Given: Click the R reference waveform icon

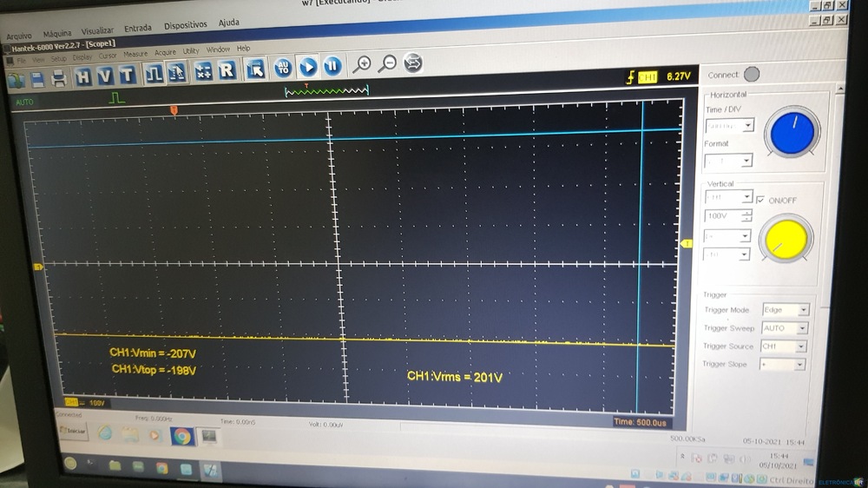Looking at the screenshot, I should tap(227, 69).
